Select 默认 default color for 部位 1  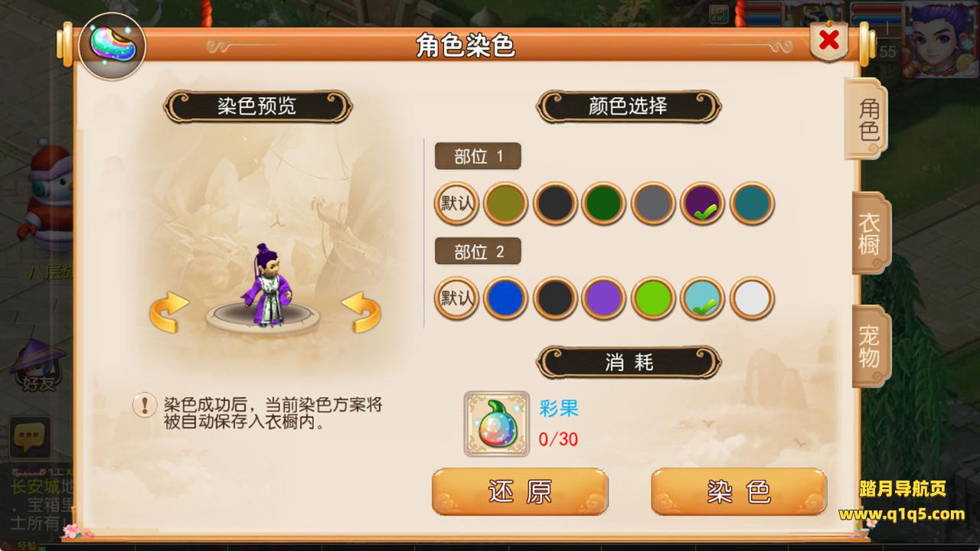(456, 203)
